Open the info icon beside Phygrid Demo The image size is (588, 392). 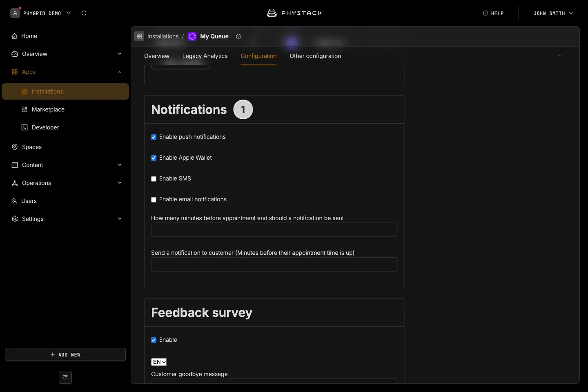84,13
